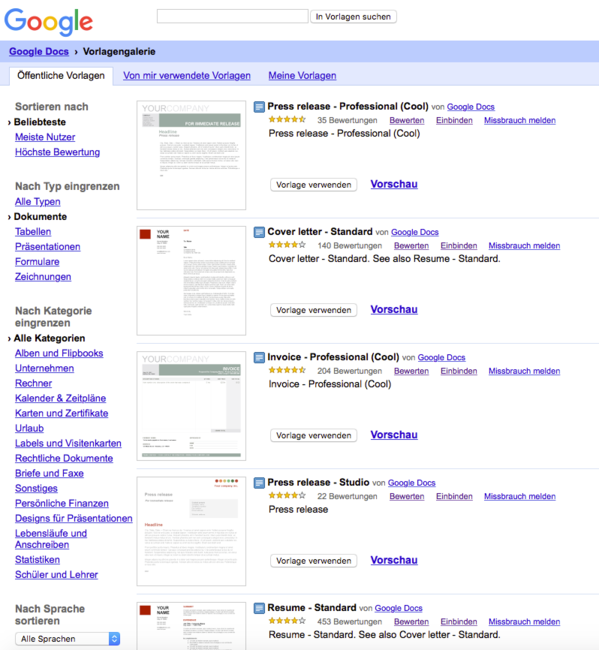Click star rating of Press release - Professional
The image size is (599, 650).
(x=287, y=120)
